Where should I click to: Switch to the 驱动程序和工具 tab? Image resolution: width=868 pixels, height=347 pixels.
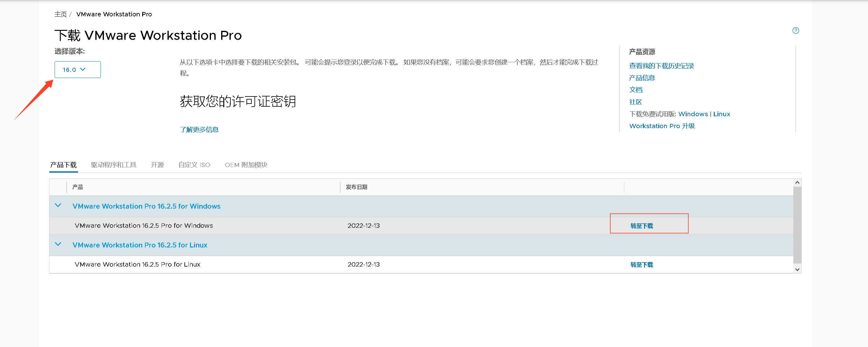(x=114, y=165)
